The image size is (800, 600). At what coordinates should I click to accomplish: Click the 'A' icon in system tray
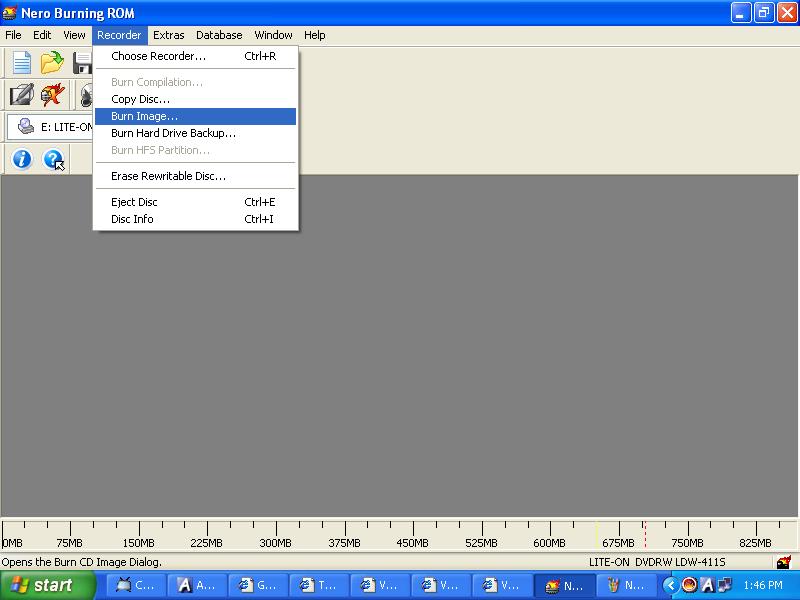pos(707,585)
